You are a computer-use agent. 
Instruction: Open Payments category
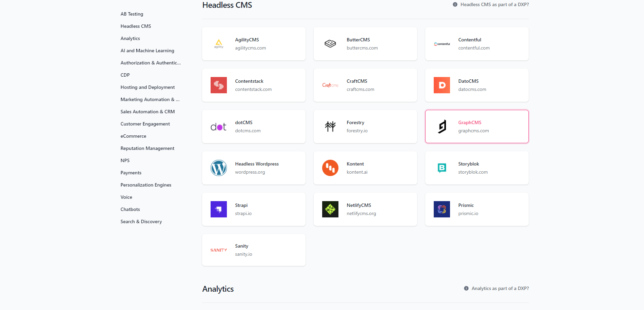pos(131,173)
